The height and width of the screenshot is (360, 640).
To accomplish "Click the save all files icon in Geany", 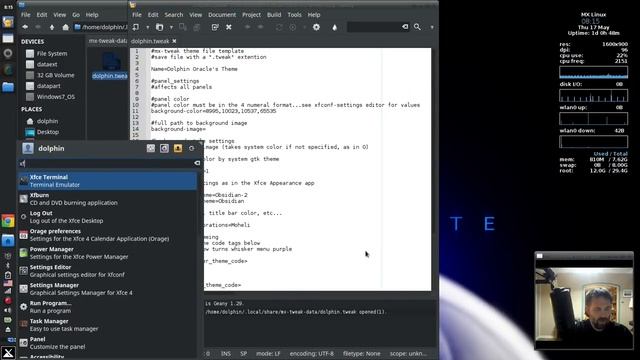I will (x=196, y=27).
